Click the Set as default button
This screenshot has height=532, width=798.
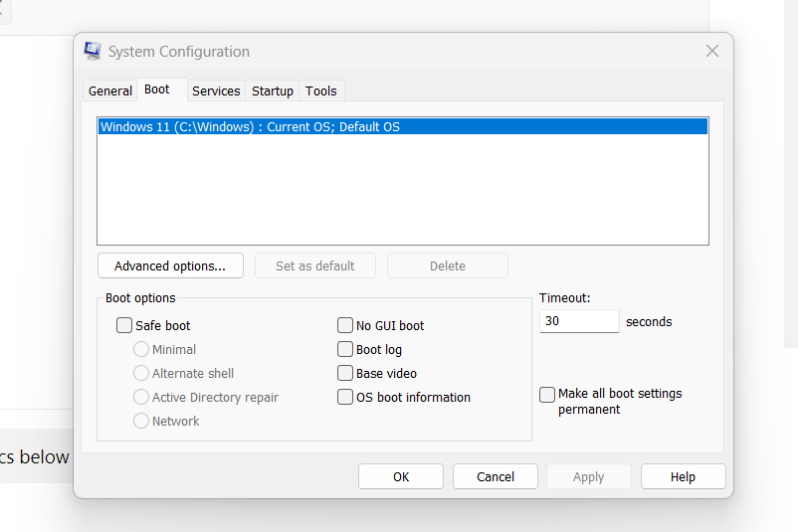(x=315, y=266)
